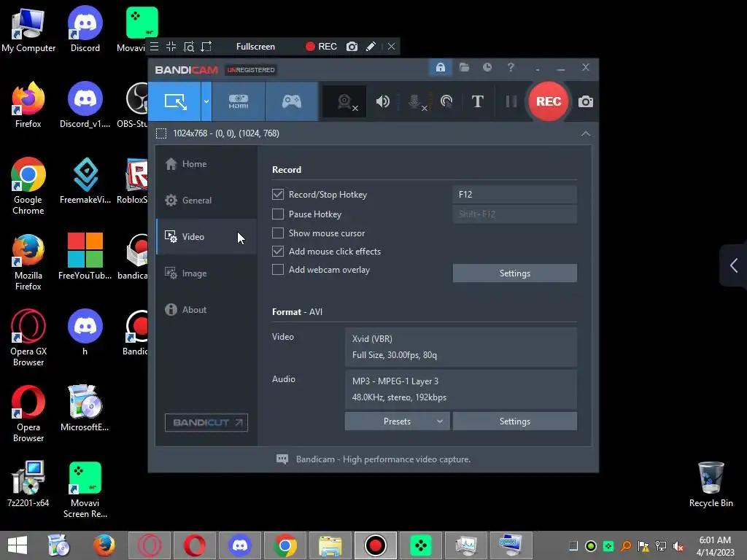Click the F12 hotkey input field
Screen dimensions: 747x560
pyautogui.click(x=514, y=194)
